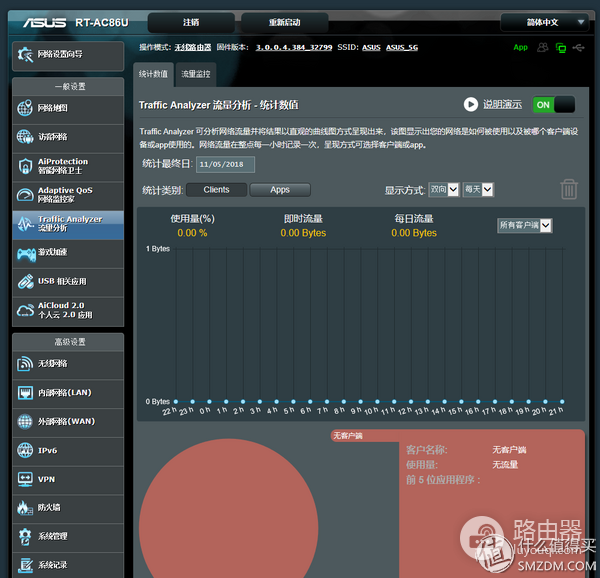Open the 双向 display direction dropdown
This screenshot has width=600, height=578.
click(x=444, y=189)
